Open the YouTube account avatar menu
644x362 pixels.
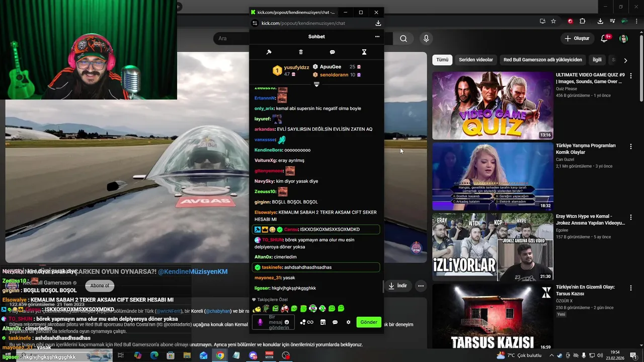click(623, 39)
